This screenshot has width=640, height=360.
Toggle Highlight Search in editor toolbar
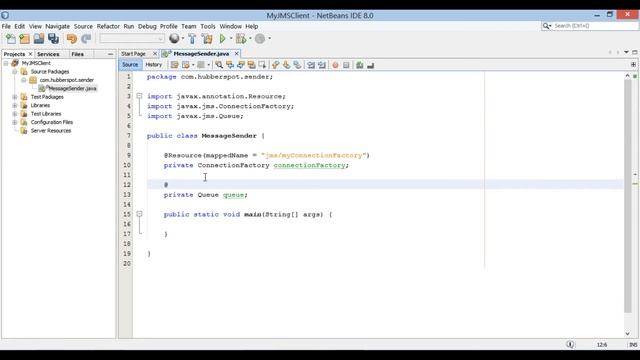coord(251,65)
